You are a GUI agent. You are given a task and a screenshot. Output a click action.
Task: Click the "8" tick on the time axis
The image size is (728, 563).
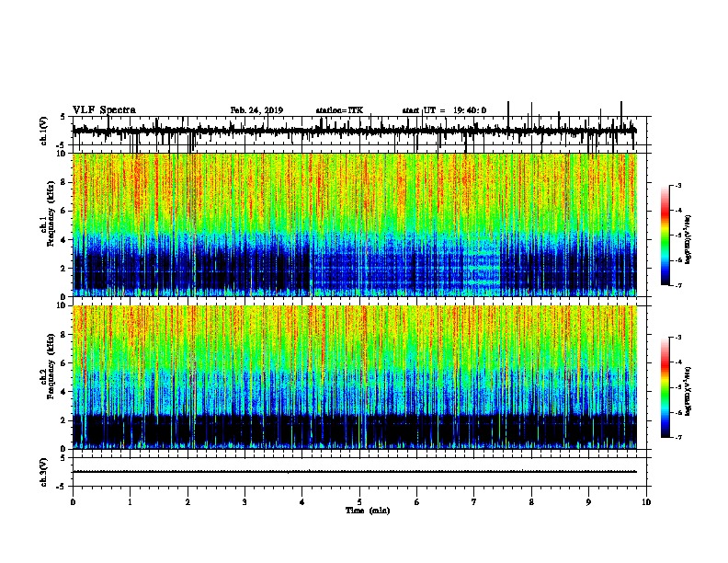531,502
